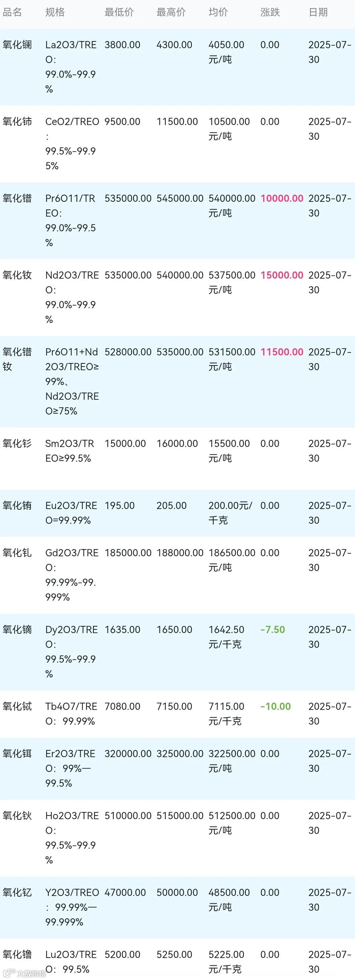Click the 10000.00 price change for 氧化镨
355x980 pixels.
pos(281,199)
